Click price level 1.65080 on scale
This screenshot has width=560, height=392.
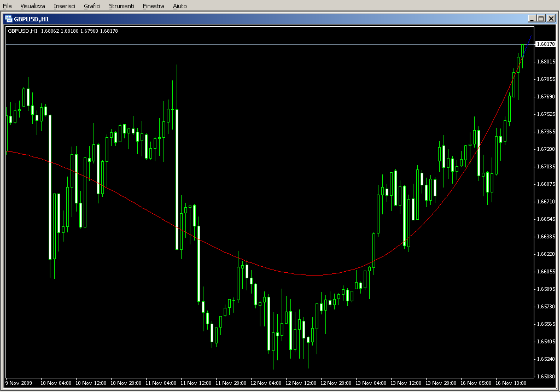546,377
